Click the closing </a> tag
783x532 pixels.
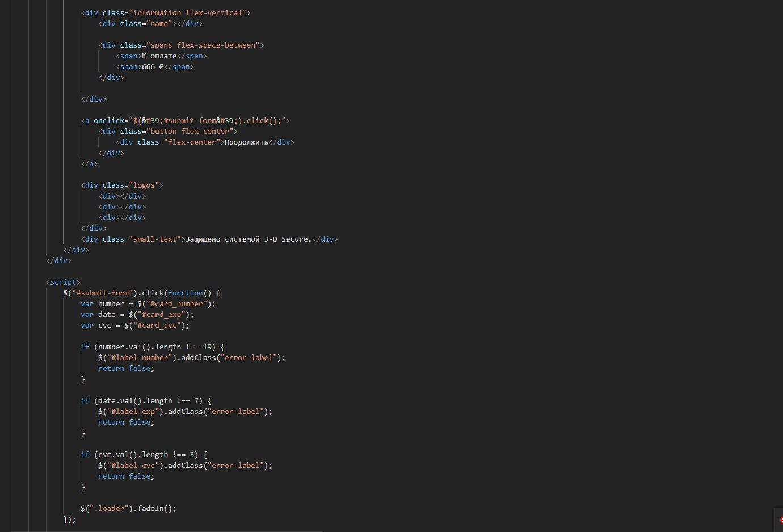coord(89,163)
